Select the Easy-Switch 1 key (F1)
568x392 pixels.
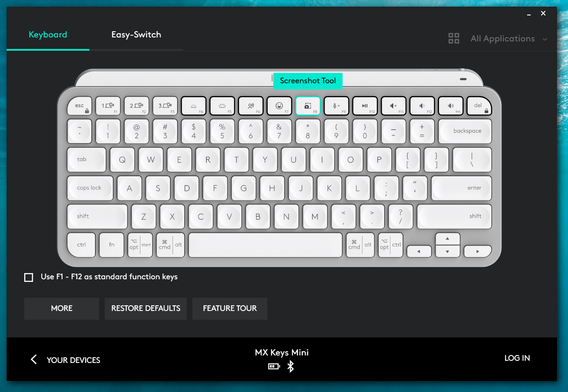[108, 106]
